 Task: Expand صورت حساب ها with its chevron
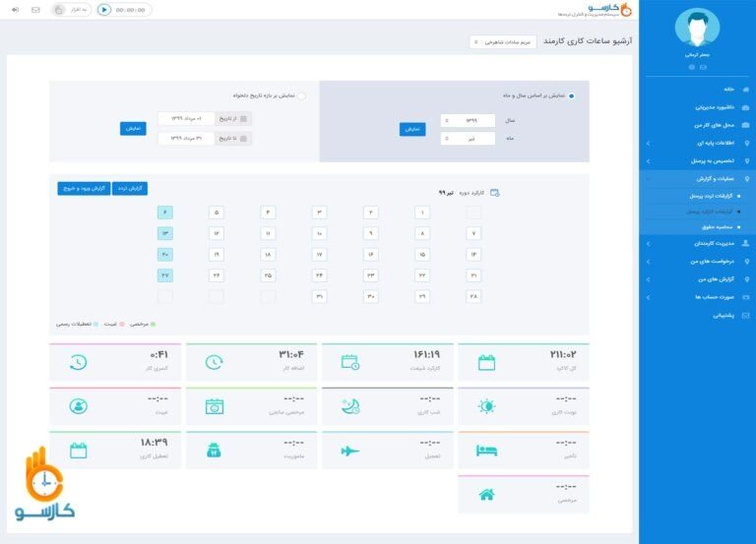point(648,297)
